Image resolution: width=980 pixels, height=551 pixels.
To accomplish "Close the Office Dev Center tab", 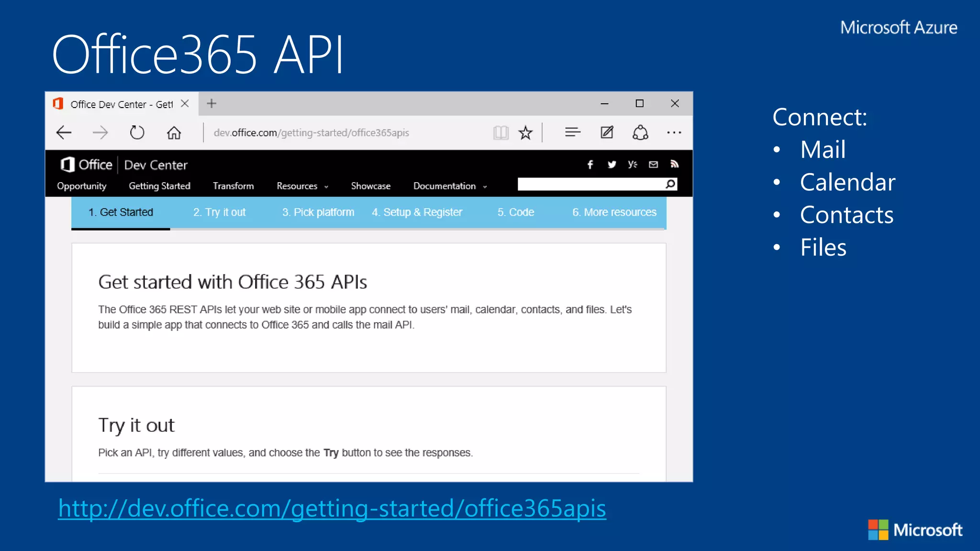I will [x=185, y=103].
